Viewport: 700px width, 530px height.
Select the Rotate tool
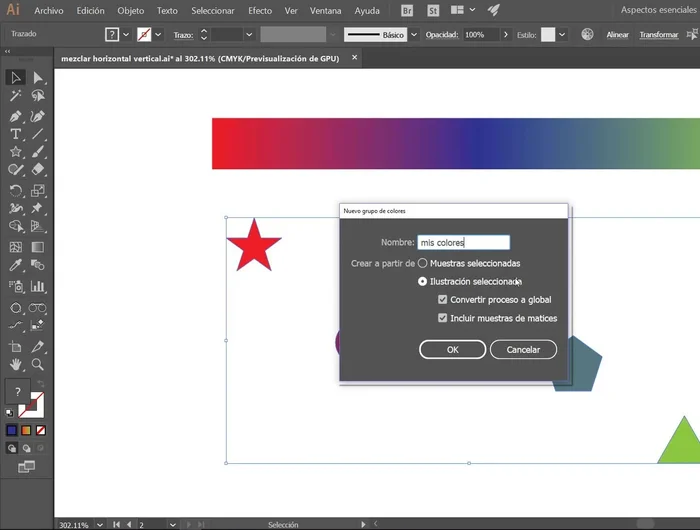click(x=16, y=191)
